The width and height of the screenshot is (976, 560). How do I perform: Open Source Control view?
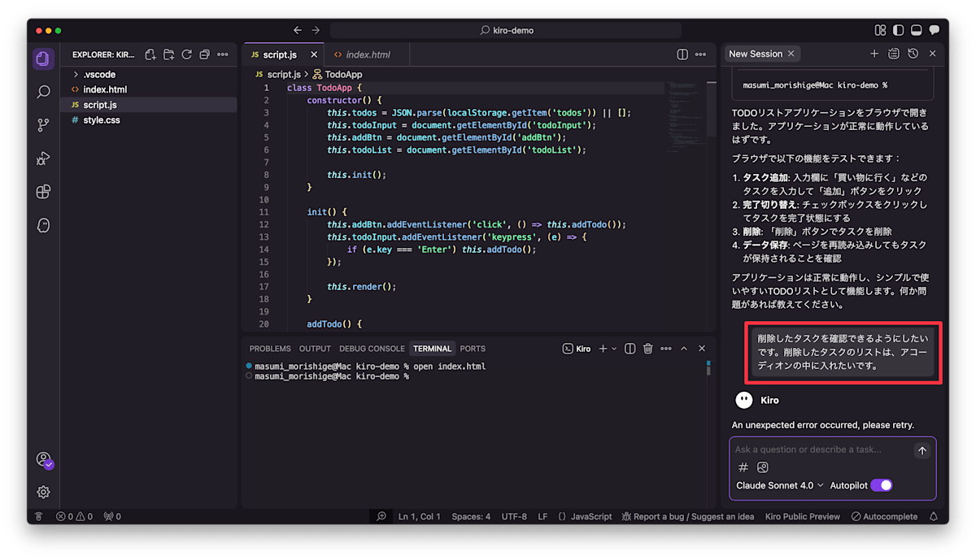point(44,125)
